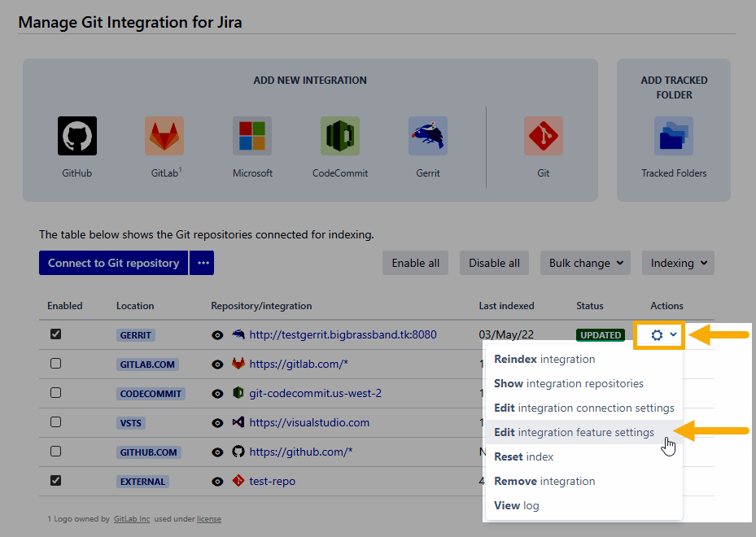The image size is (756, 537).
Task: Enable the GITLAB.COM integration checkbox
Action: click(56, 364)
